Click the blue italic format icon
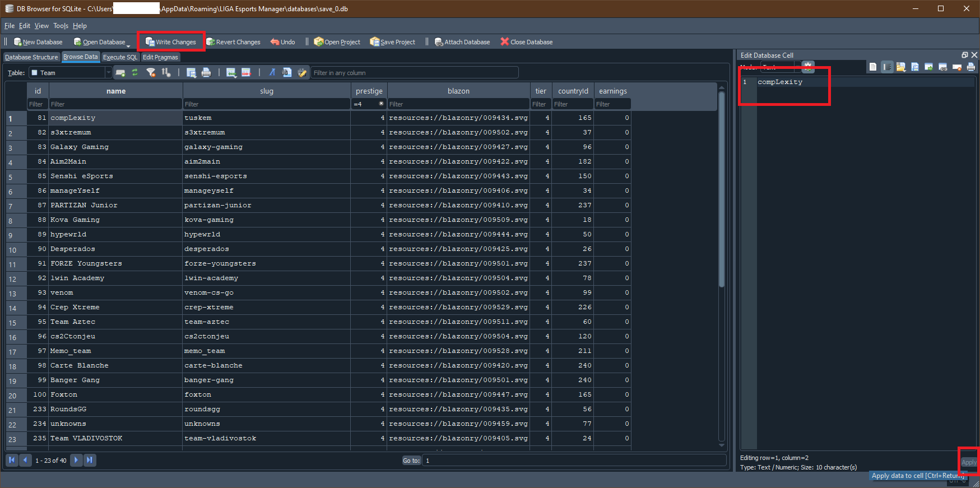Image resolution: width=980 pixels, height=488 pixels. [x=272, y=73]
